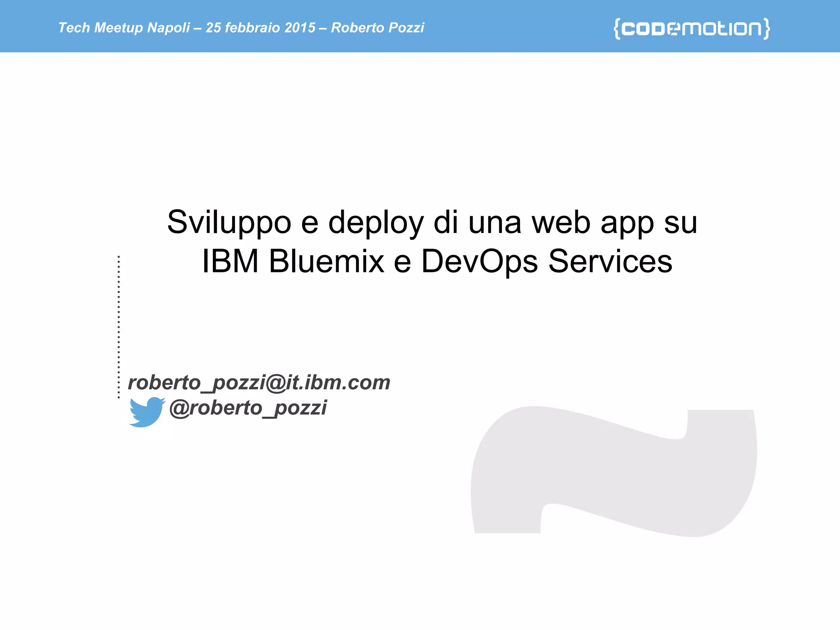Click the closing curly brace of logo
The image size is (840, 630).
click(x=766, y=28)
